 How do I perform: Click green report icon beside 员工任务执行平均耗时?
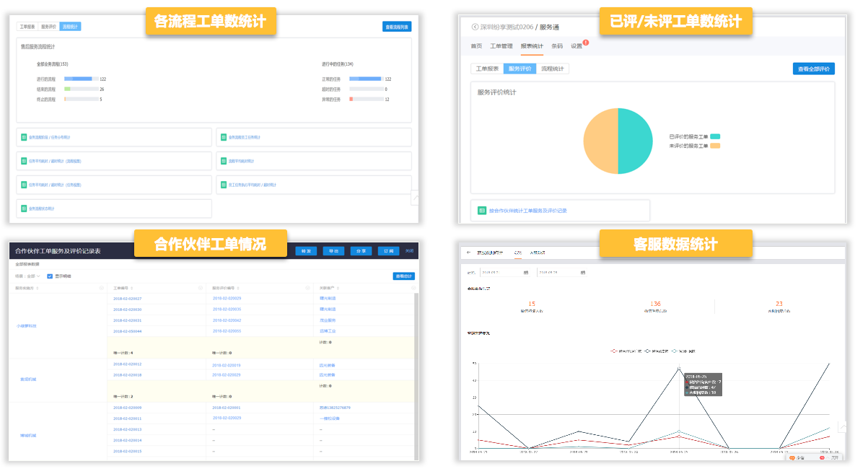pos(224,185)
